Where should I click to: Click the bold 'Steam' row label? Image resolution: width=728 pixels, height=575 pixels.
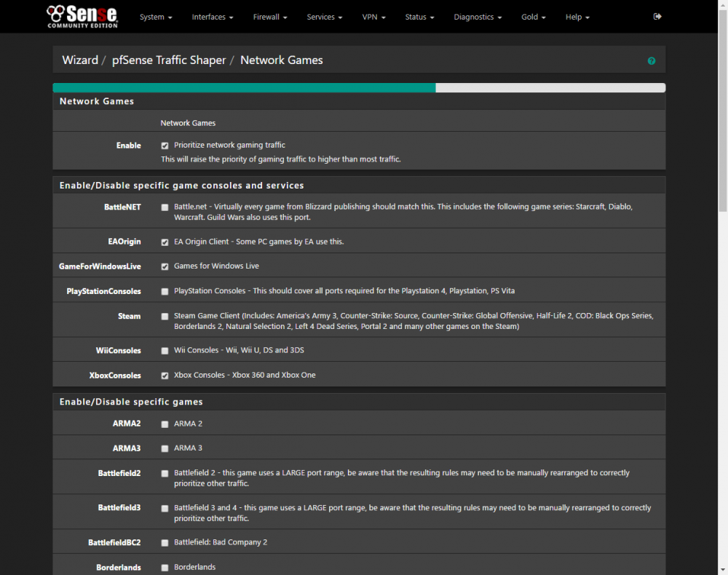129,316
